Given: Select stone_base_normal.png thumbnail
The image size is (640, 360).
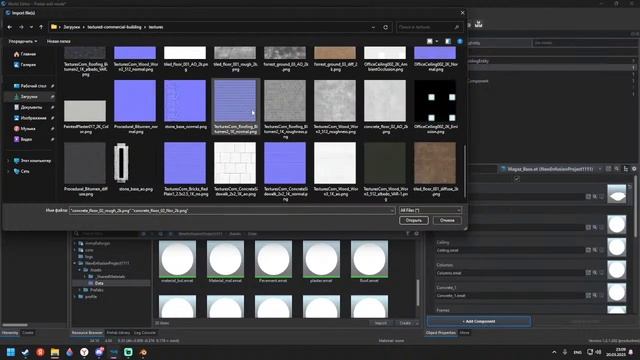Looking at the screenshot, I should pos(185,100).
